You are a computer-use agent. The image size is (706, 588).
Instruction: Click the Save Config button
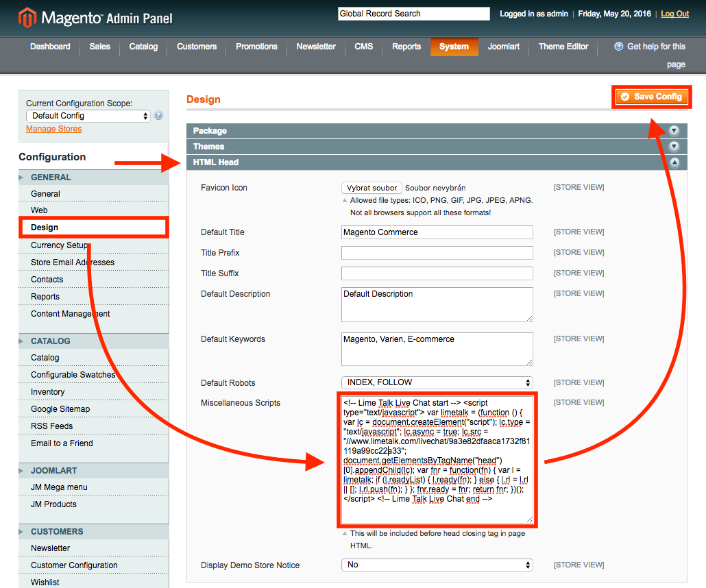pyautogui.click(x=652, y=97)
